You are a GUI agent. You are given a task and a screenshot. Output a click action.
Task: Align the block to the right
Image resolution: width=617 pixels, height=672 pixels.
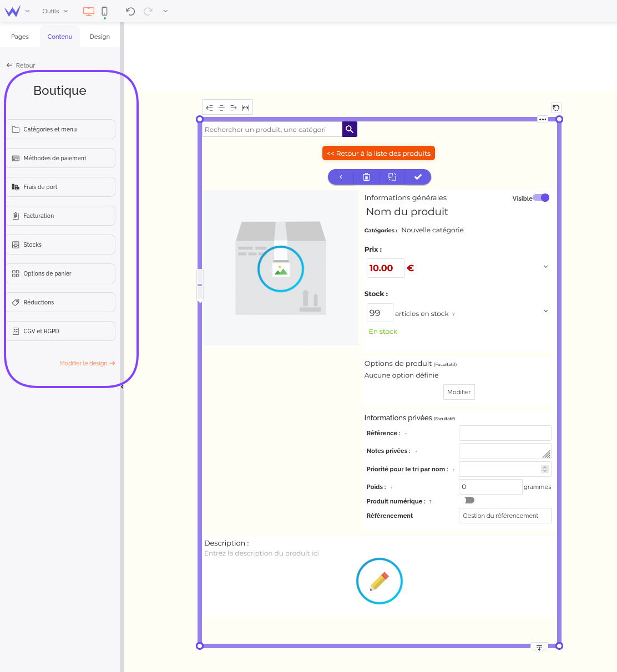click(x=234, y=108)
